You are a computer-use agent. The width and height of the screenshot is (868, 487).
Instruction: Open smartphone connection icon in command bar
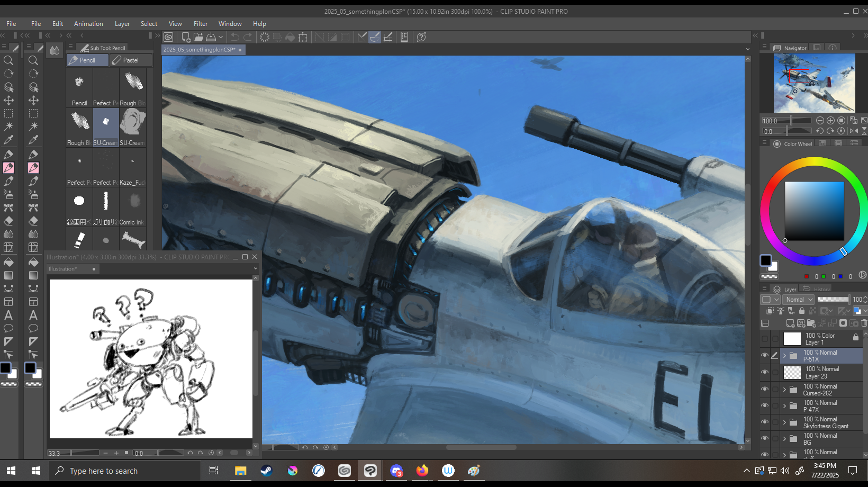coord(404,37)
